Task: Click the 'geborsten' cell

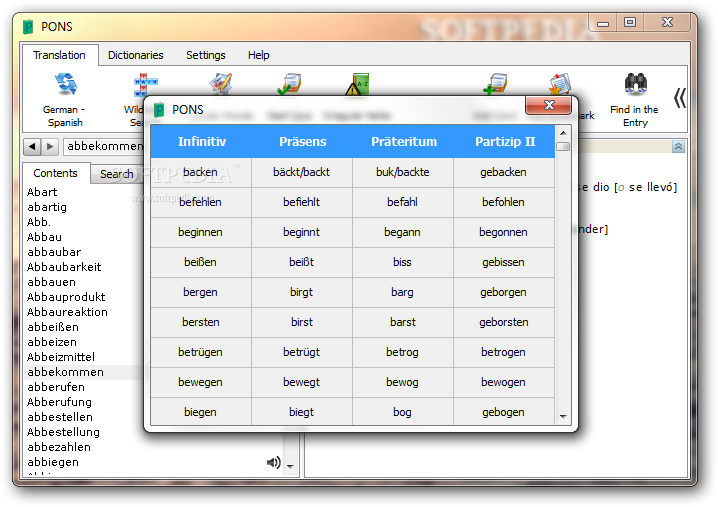Action: pos(503,322)
